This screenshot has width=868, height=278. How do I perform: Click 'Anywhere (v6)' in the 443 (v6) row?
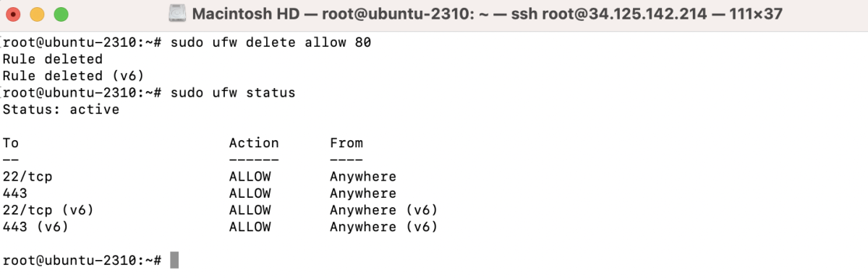click(x=384, y=227)
